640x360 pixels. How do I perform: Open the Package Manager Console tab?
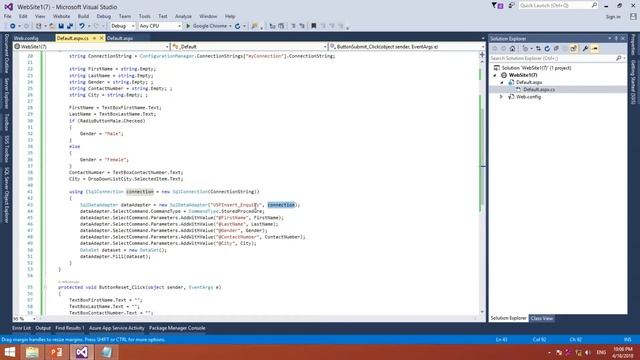pyautogui.click(x=177, y=328)
